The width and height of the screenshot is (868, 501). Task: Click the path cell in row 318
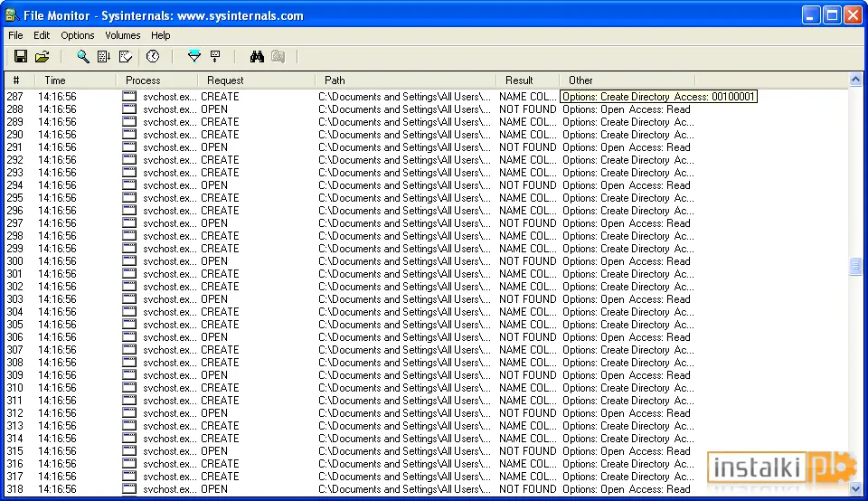point(405,489)
